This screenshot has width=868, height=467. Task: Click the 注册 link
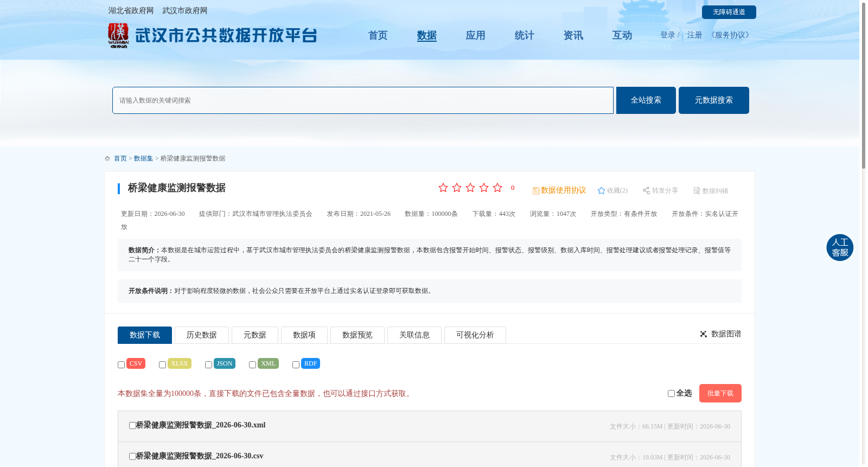(x=694, y=35)
